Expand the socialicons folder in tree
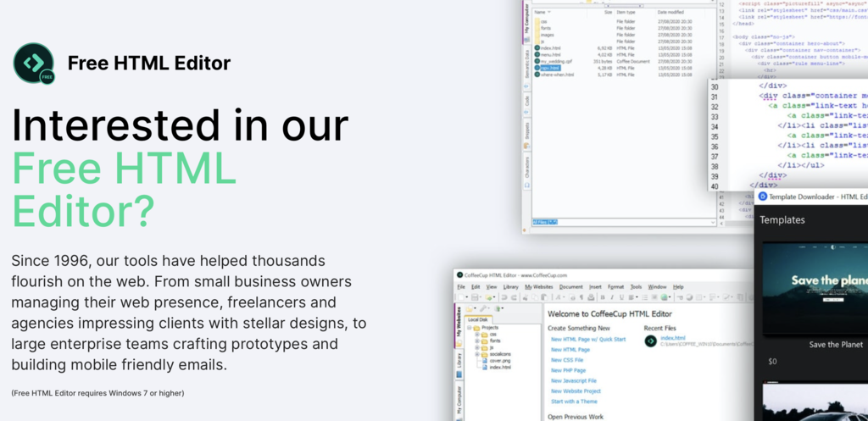Viewport: 868px width, 421px height. (477, 354)
